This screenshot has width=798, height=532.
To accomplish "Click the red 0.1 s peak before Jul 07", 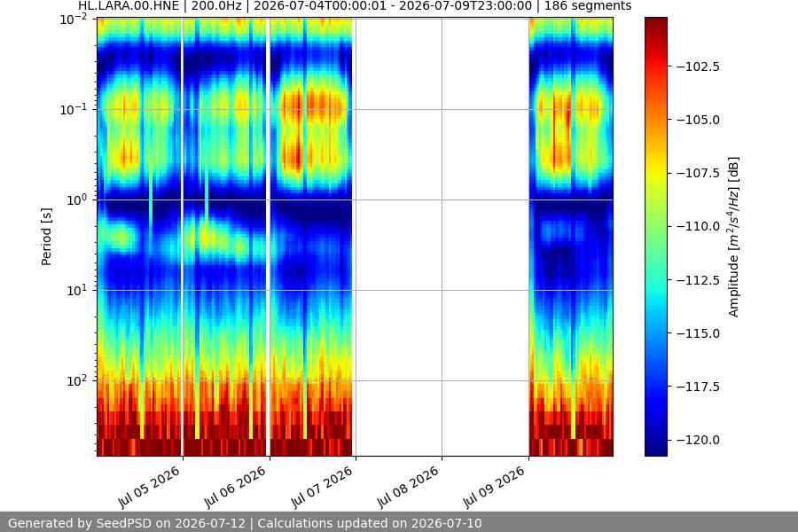I will click(x=313, y=105).
